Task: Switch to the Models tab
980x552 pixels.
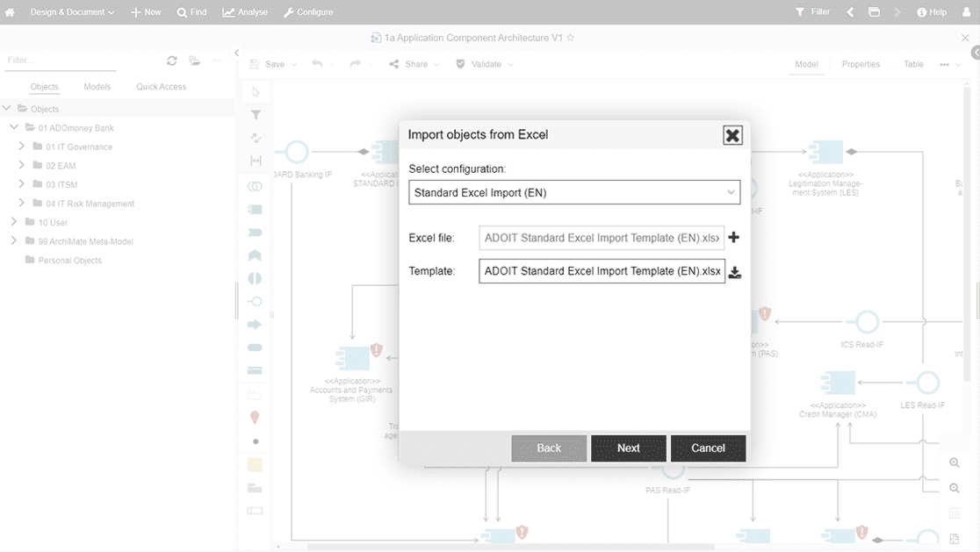Action: [97, 87]
